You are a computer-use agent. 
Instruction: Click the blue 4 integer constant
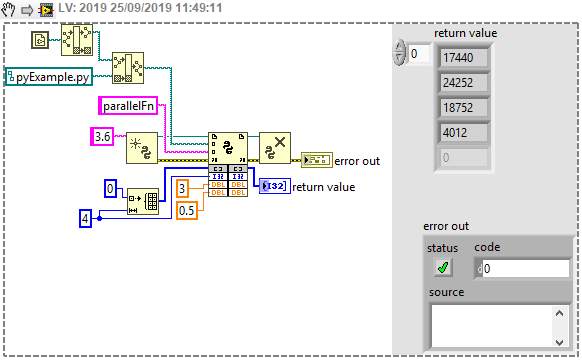(85, 218)
